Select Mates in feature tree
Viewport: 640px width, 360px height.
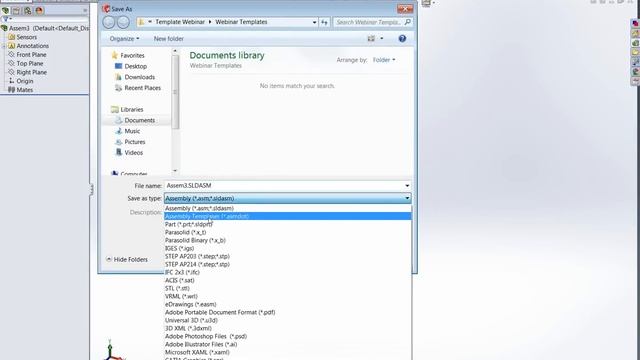click(24, 90)
